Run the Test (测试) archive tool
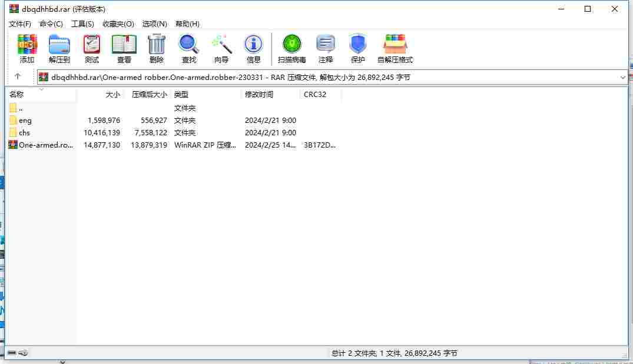 (x=92, y=44)
